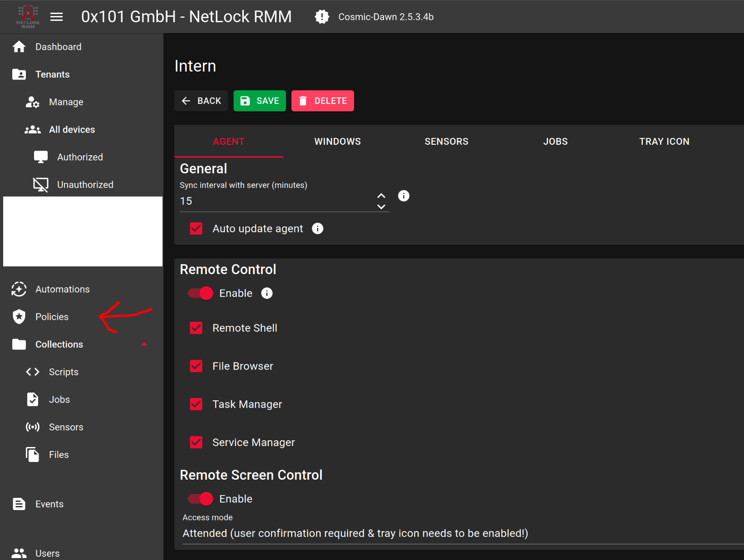Image resolution: width=744 pixels, height=560 pixels.
Task: Click the SAVE button
Action: (x=259, y=101)
